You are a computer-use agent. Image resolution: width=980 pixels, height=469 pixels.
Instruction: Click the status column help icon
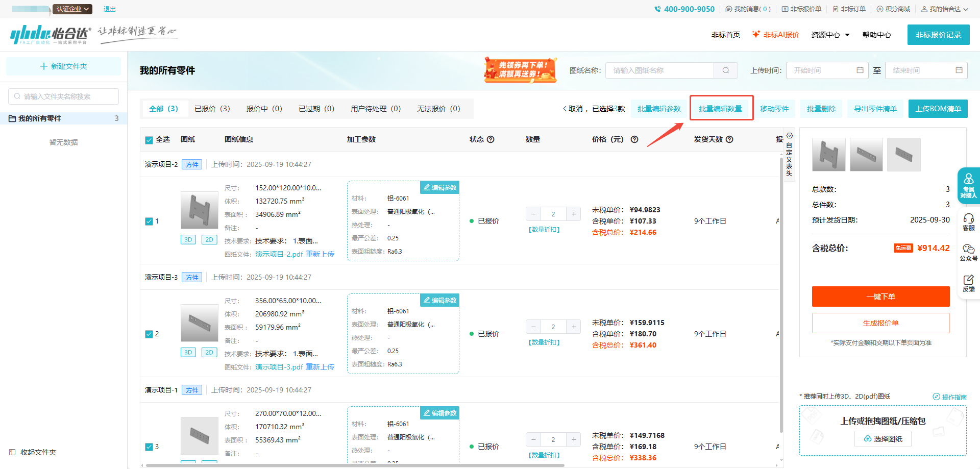[x=491, y=139]
